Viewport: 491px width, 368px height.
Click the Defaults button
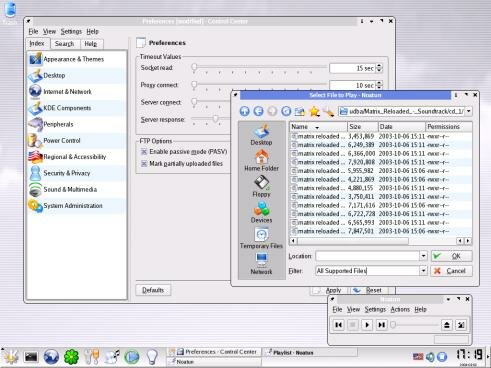pyautogui.click(x=153, y=290)
